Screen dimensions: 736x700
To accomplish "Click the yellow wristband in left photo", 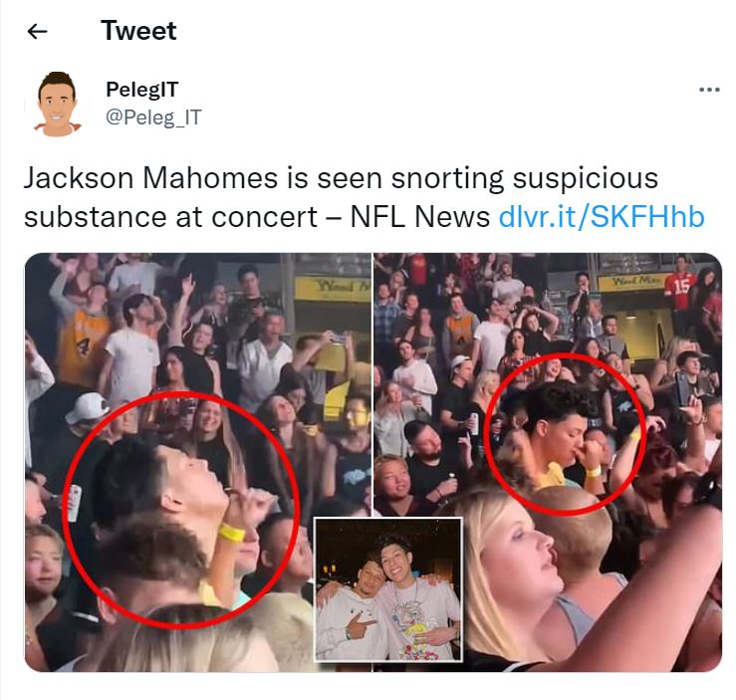I will (231, 533).
